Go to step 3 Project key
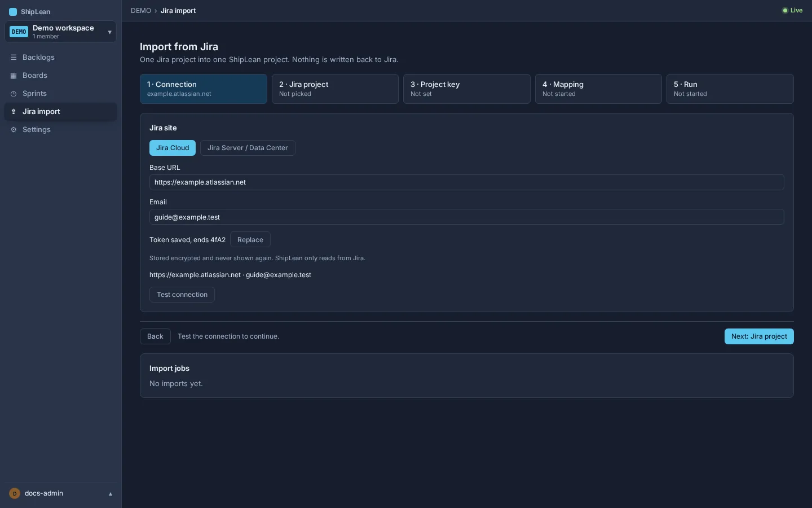 [x=467, y=89]
